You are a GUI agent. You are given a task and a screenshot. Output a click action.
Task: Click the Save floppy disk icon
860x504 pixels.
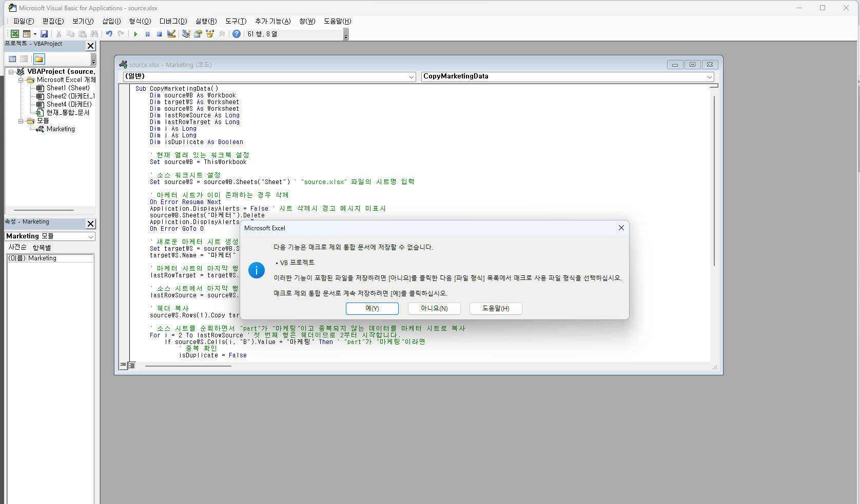coord(44,34)
